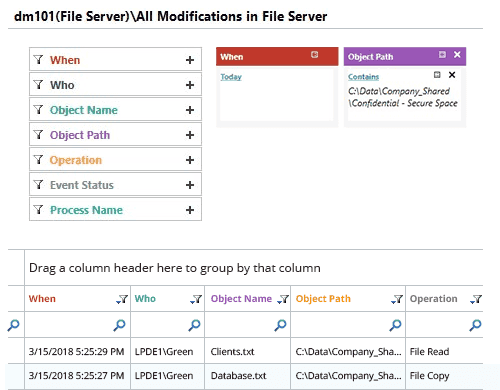The height and width of the screenshot is (390, 500).
Task: Delete the Contains condition in Object Path
Action: point(452,75)
